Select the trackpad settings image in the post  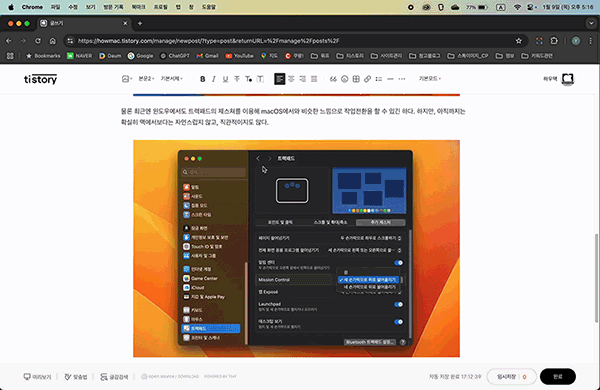tap(296, 248)
